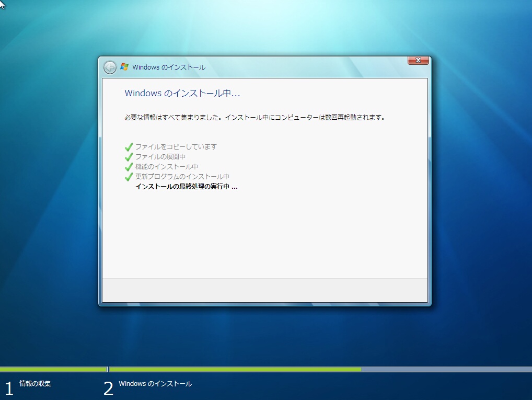Click the green checkmark beside ファイルをコピーしています
Viewport: 532px width, 400px height.
coord(129,147)
